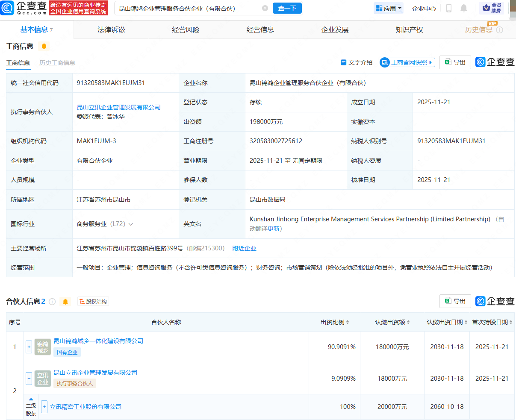Screen dimensions: 516x420
Task: Expand 商务服务业 (L72) industry chevron
Action: 131,223
